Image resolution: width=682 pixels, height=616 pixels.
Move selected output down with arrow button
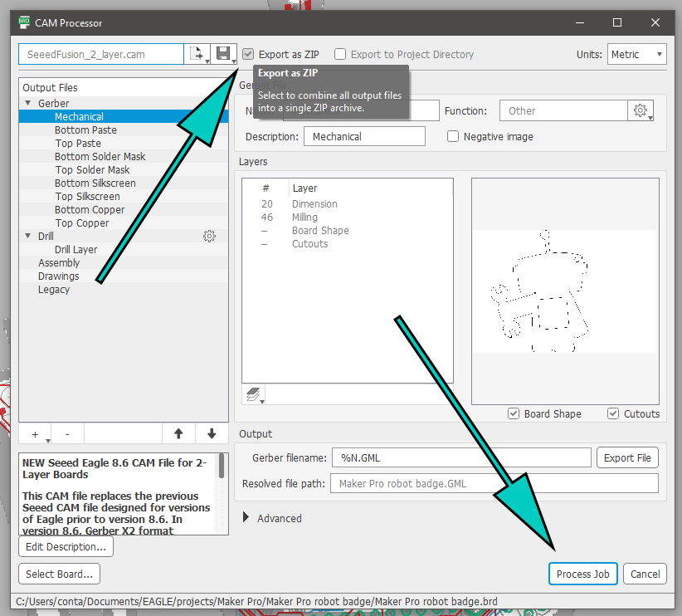point(212,433)
